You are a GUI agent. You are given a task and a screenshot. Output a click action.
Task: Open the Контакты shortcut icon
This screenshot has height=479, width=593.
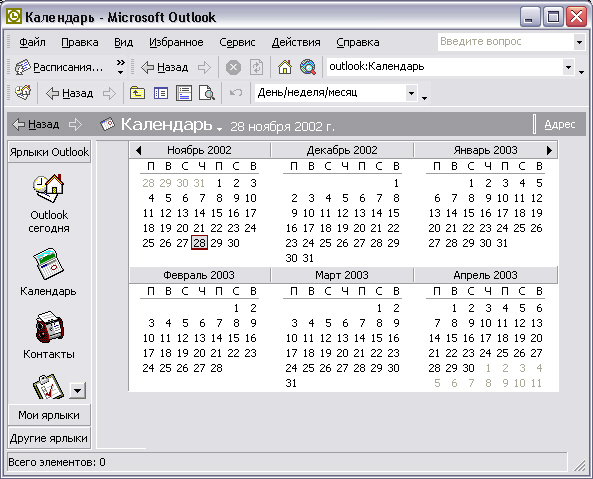click(x=50, y=327)
